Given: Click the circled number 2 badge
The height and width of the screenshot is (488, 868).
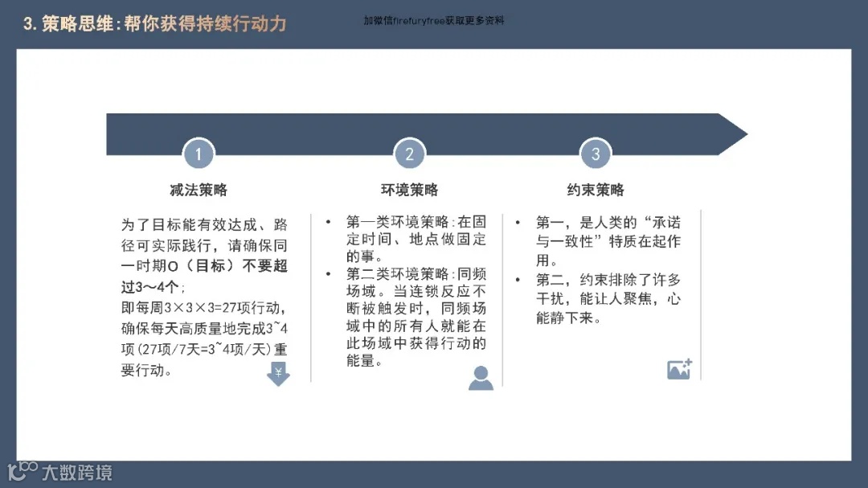Looking at the screenshot, I should pyautogui.click(x=410, y=154).
